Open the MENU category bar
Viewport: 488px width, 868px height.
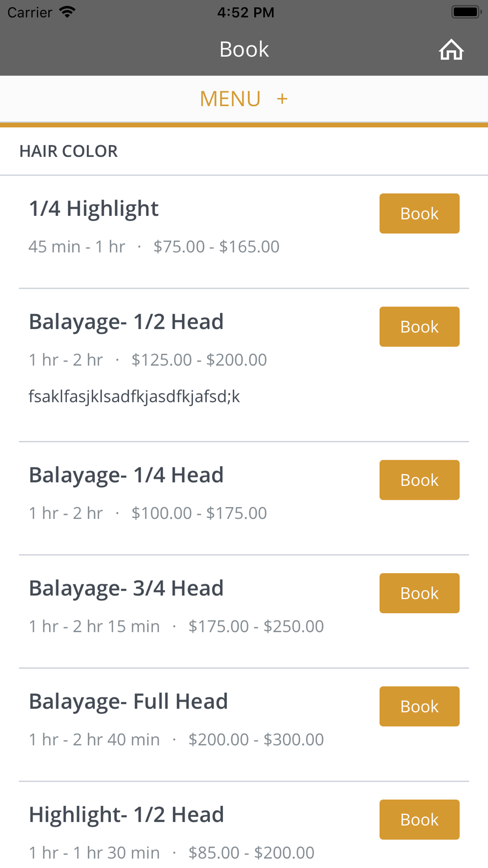(230, 99)
